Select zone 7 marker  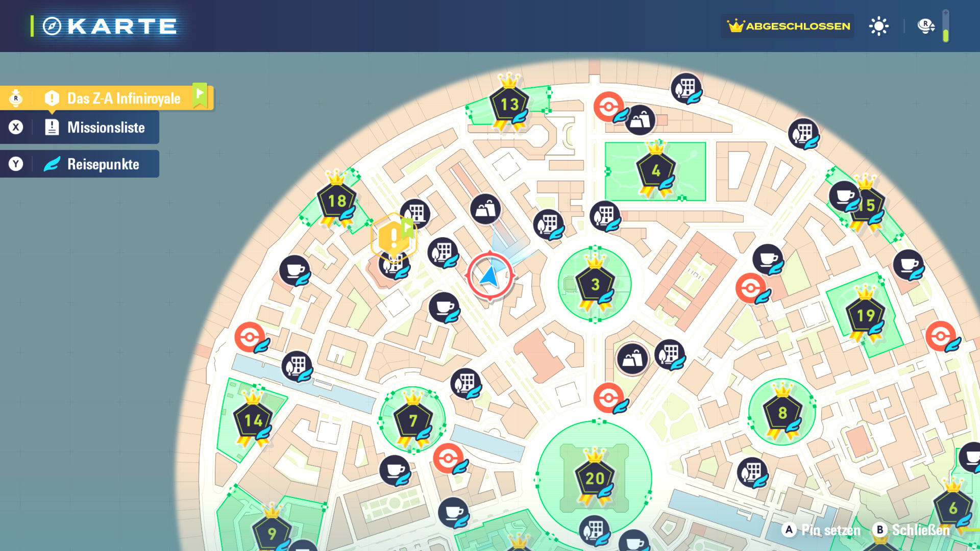(x=413, y=421)
